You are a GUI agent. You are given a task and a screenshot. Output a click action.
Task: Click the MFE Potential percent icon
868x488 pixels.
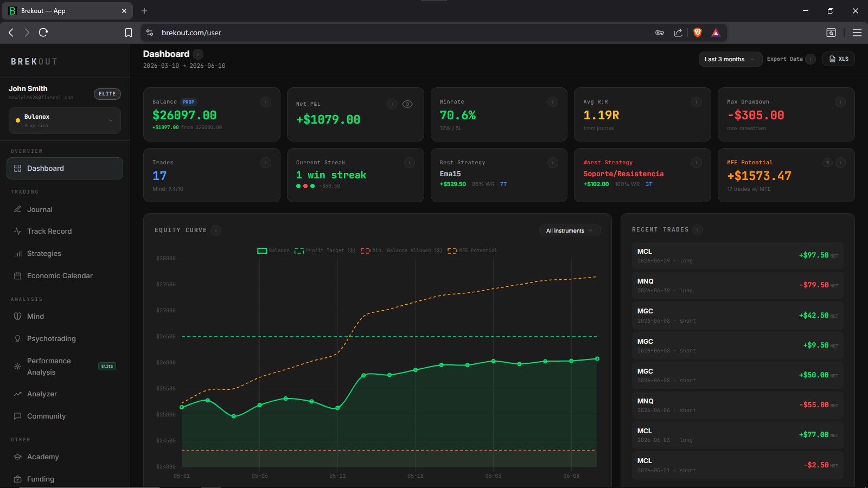(x=827, y=163)
